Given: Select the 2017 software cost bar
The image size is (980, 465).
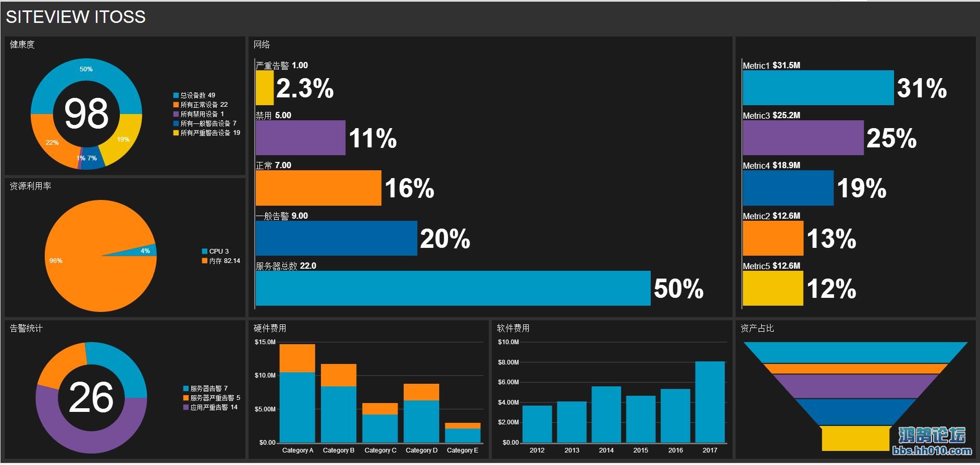Looking at the screenshot, I should (710, 402).
